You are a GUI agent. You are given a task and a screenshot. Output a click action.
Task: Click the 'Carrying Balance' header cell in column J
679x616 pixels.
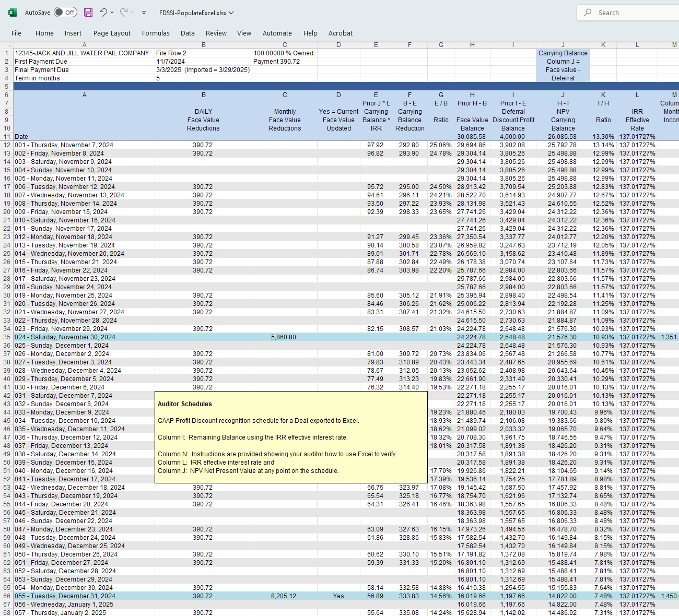pyautogui.click(x=563, y=53)
